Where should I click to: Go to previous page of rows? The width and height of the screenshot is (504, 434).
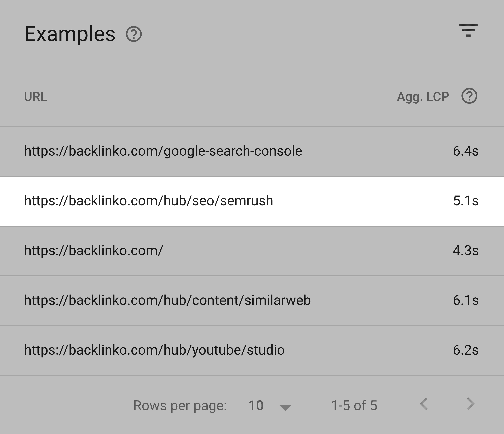tap(424, 404)
